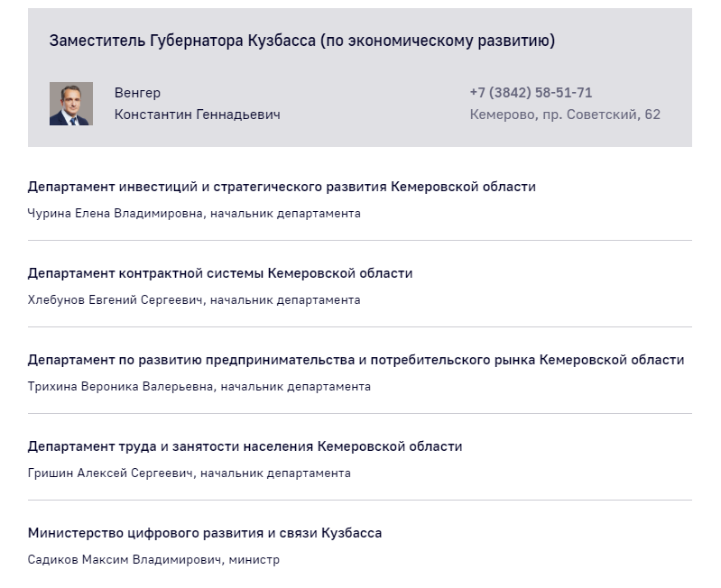Click the name Хлебунов Евгений Сергеевич

point(116,300)
